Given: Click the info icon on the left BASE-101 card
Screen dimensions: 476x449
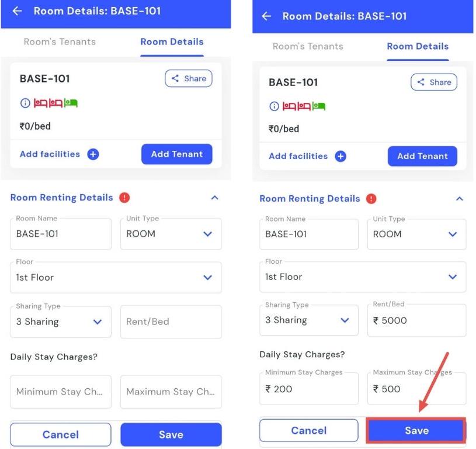Looking at the screenshot, I should point(25,103).
